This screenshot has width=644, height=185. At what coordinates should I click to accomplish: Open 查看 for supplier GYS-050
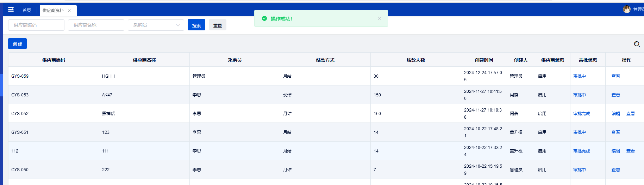[x=615, y=170]
